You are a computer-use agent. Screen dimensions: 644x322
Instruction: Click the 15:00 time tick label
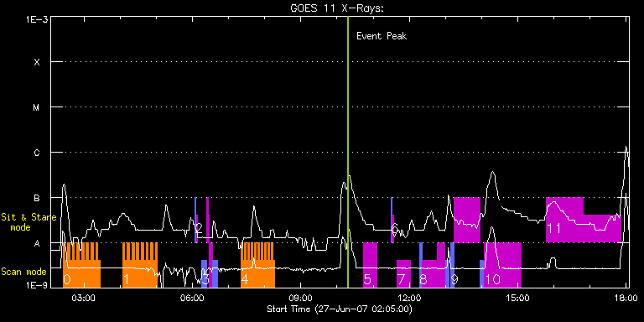517,298
